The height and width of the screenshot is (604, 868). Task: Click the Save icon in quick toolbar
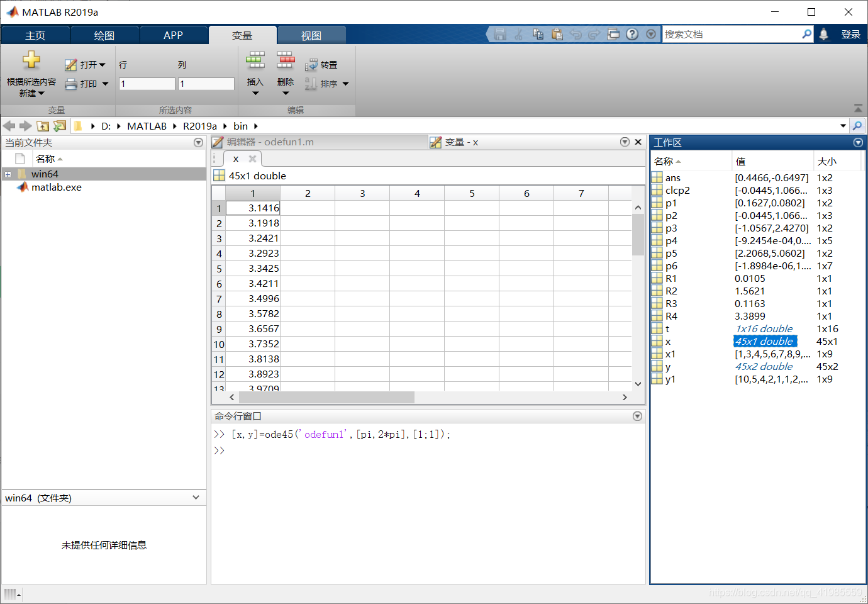click(x=500, y=35)
